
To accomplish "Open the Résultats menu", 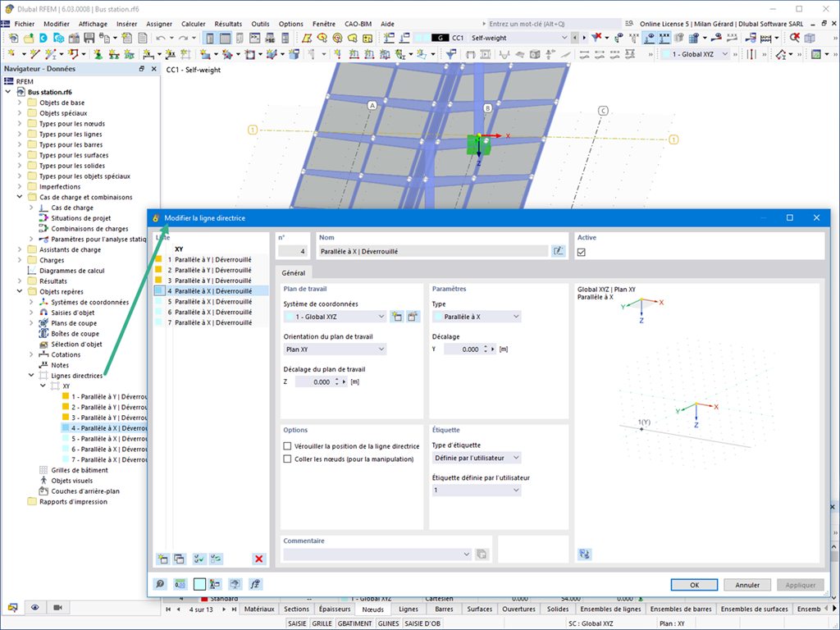I will coord(228,24).
